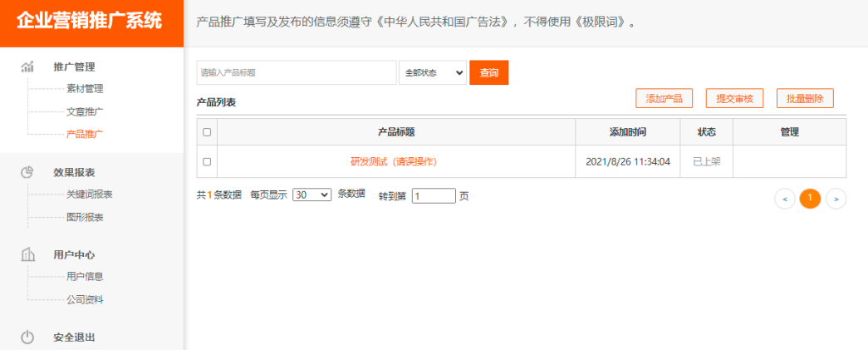The image size is (868, 350).
Task: Click the 查询 search button
Action: [488, 73]
